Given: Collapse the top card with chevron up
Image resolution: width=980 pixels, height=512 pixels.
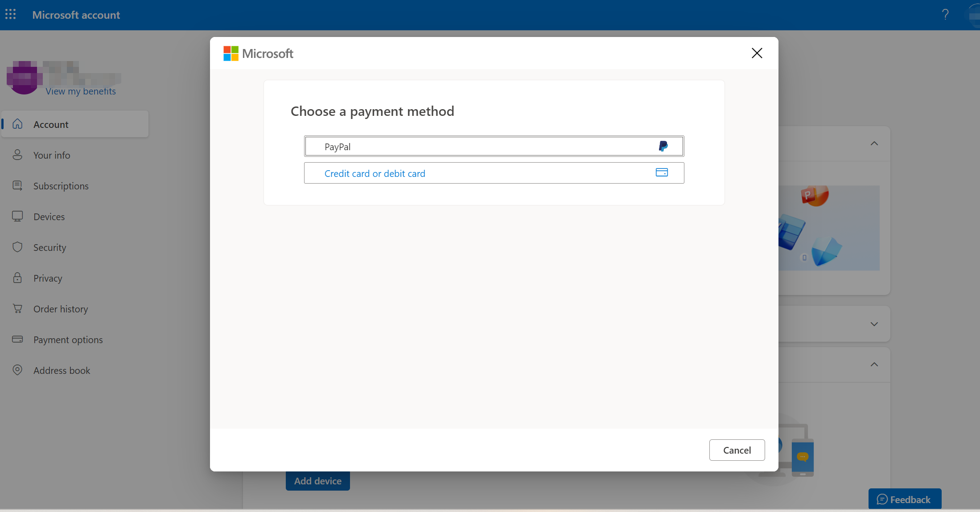Looking at the screenshot, I should (x=874, y=143).
